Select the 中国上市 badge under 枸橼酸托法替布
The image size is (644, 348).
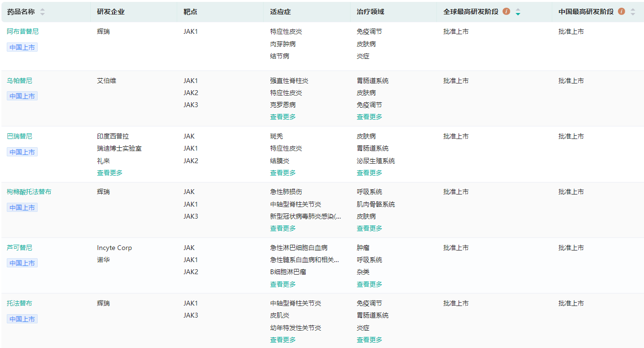22,208
